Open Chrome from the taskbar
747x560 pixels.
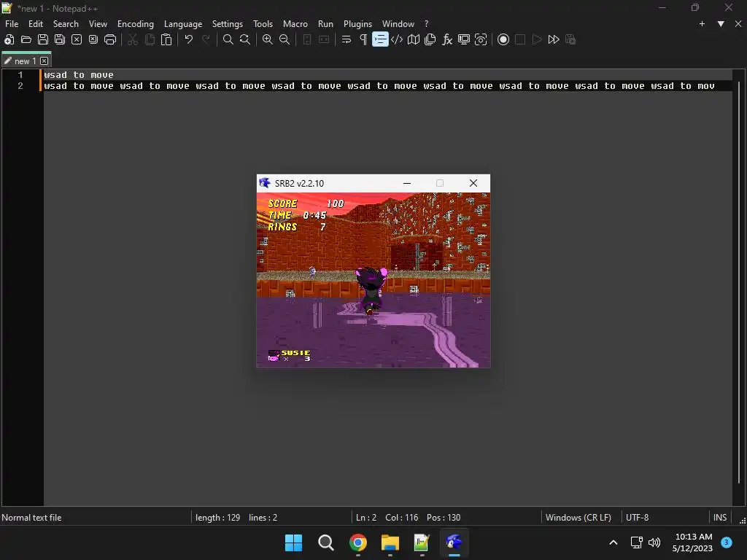[357, 542]
